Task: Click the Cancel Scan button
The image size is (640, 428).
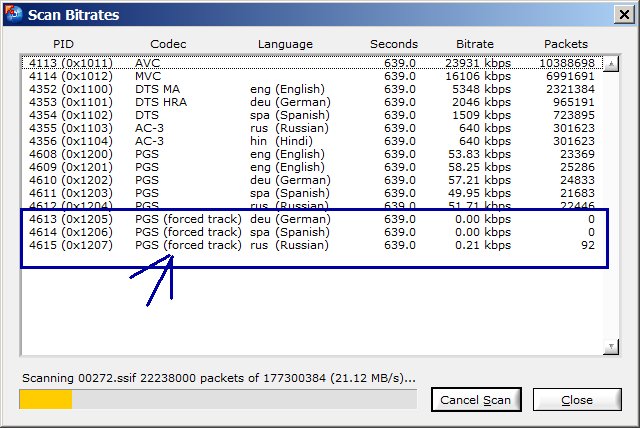Action: pos(476,400)
